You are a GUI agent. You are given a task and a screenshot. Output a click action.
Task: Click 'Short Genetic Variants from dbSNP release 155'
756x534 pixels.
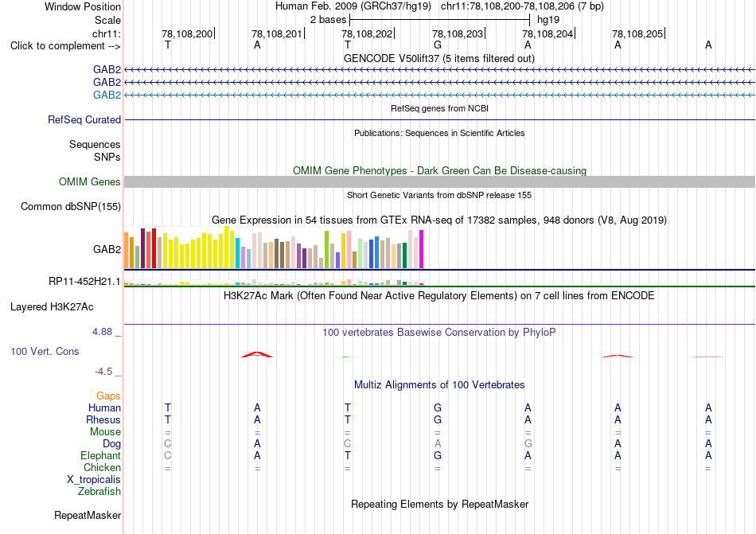(x=439, y=195)
